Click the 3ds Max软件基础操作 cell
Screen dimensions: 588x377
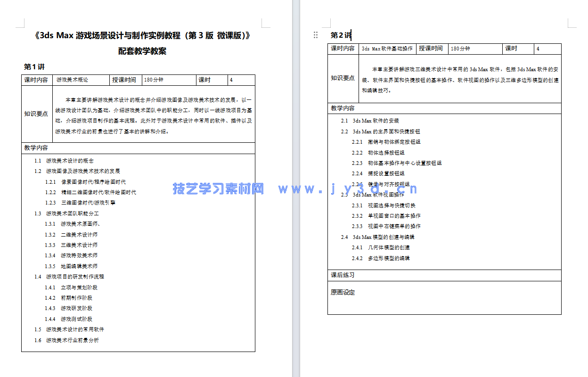(x=386, y=48)
